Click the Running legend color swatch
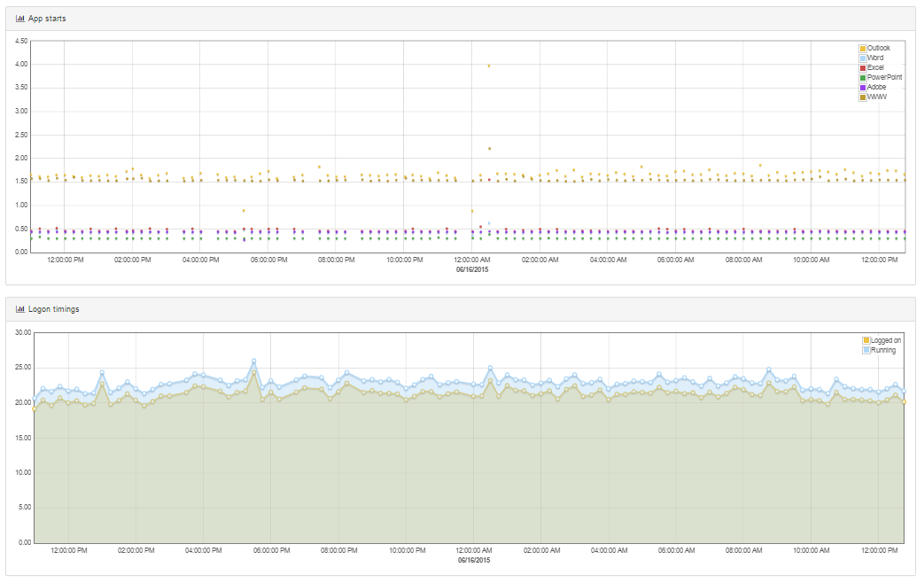924x583 pixels. [x=866, y=350]
